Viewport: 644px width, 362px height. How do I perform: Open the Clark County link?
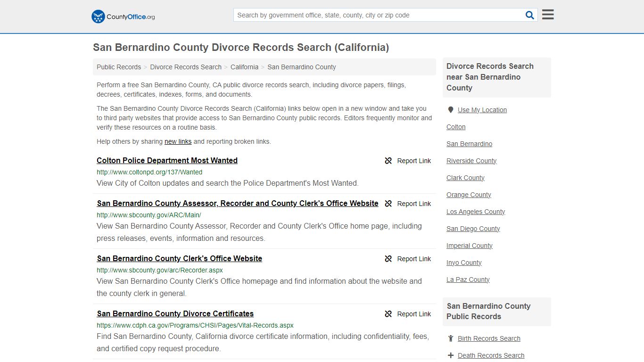tap(465, 178)
